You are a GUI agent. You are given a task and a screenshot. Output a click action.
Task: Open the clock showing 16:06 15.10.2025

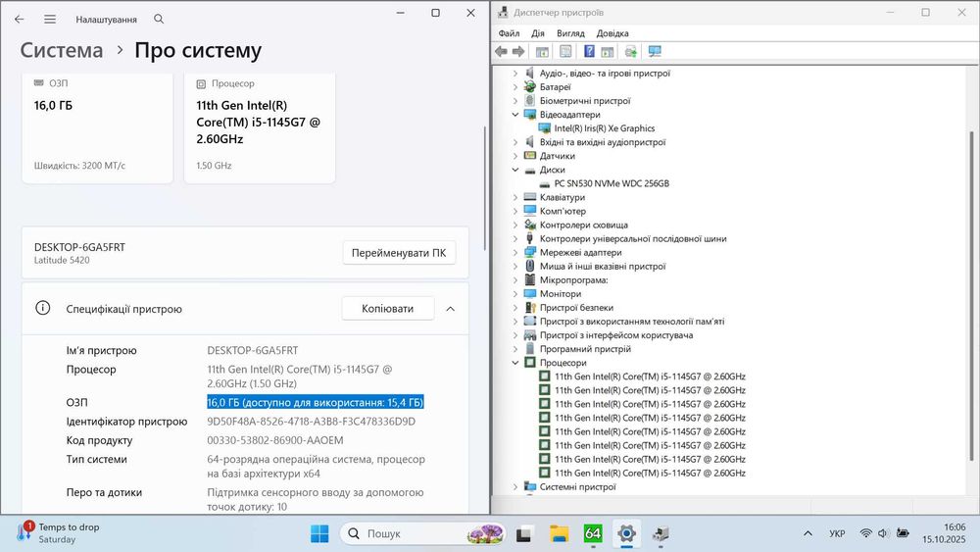pos(944,533)
